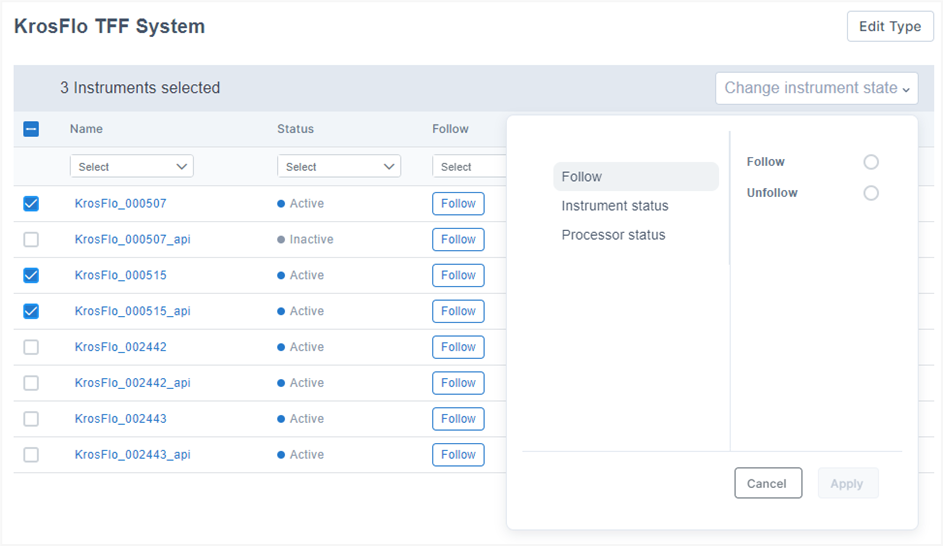Follow the KrosFlo_000507_api instrument
Screen dimensions: 943x546
click(x=458, y=239)
